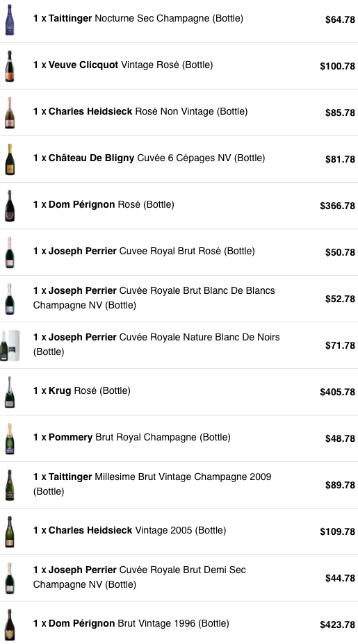Screen dimensions: 358x644
Task: Click the $423.78 Dom Pérignon 1996 price
Action: (337, 625)
